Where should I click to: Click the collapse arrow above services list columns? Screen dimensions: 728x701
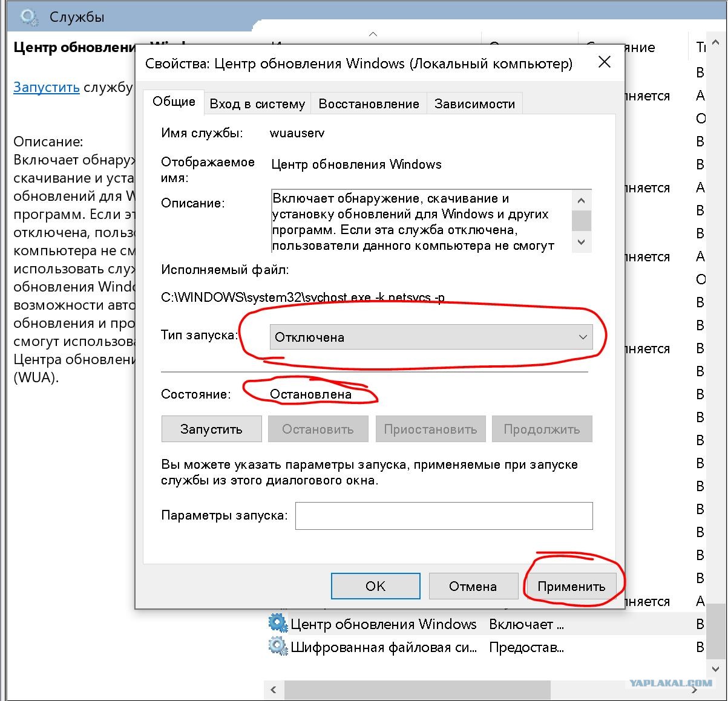(373, 34)
